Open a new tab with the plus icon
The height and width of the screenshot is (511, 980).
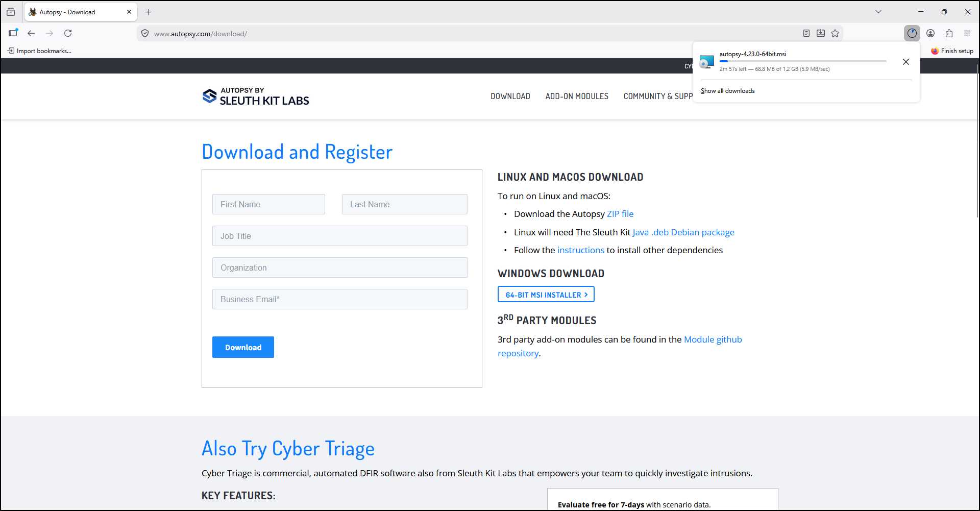point(149,12)
